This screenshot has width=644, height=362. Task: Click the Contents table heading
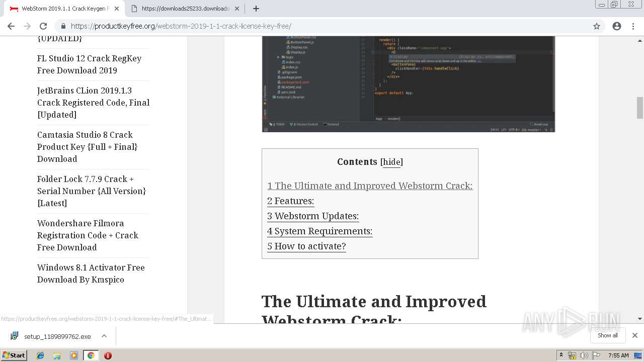point(357,162)
